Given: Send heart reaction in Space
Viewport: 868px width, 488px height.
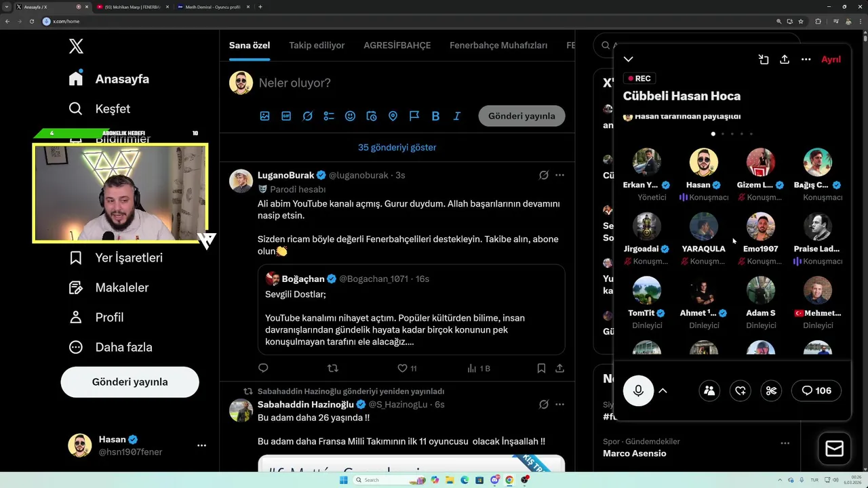Looking at the screenshot, I should (x=741, y=390).
